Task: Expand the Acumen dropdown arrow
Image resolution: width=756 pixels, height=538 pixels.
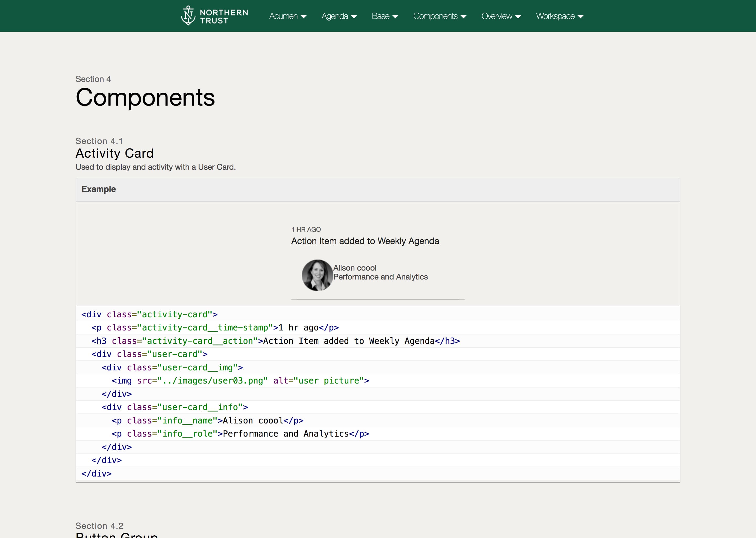Action: [303, 17]
